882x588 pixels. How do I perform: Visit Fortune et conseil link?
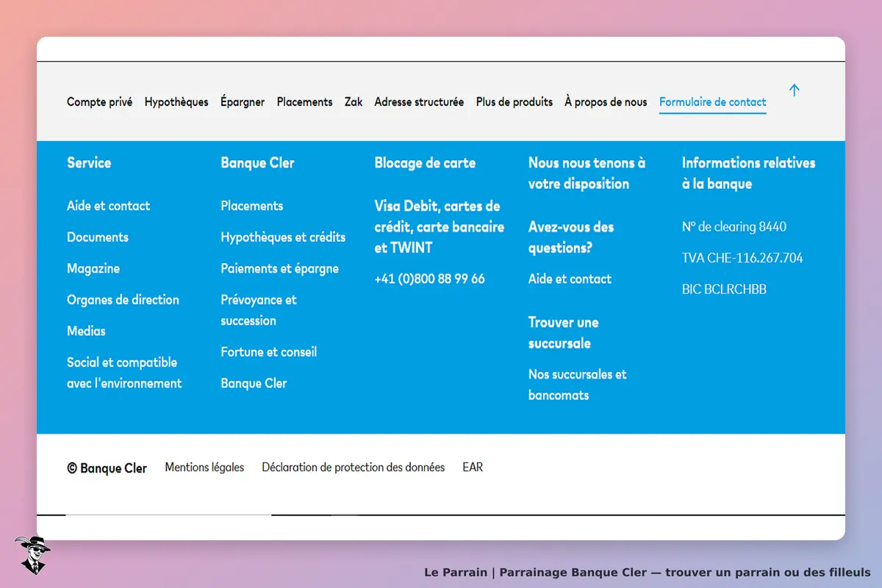point(269,352)
